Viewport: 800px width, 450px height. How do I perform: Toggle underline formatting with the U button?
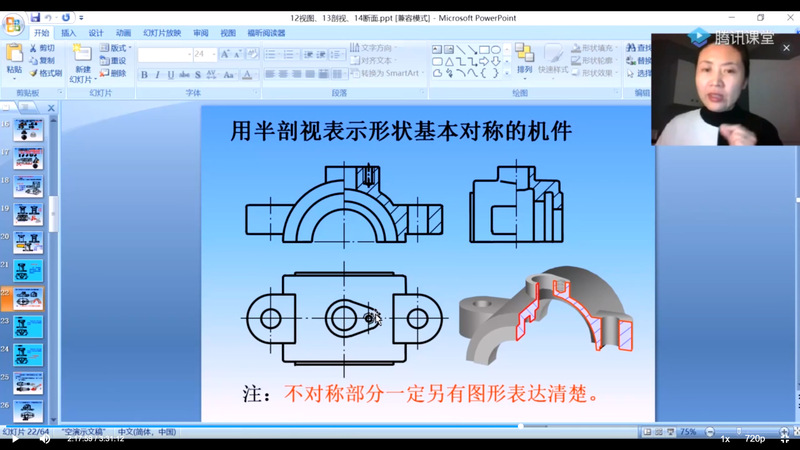pyautogui.click(x=171, y=75)
